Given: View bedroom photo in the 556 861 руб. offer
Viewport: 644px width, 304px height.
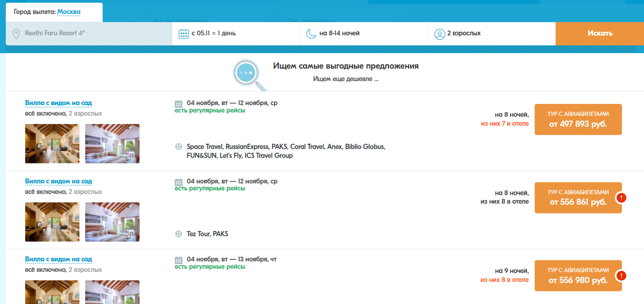Looking at the screenshot, I should pyautogui.click(x=112, y=222).
